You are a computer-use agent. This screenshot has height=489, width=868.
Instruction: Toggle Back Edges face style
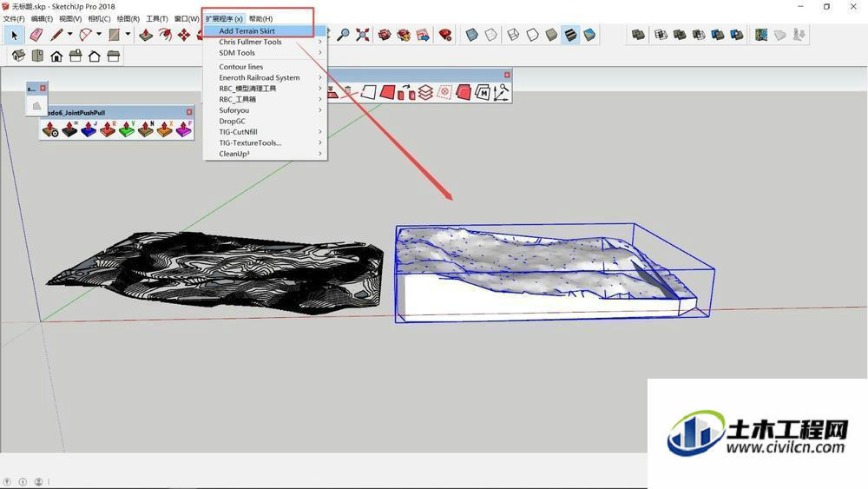coord(491,35)
